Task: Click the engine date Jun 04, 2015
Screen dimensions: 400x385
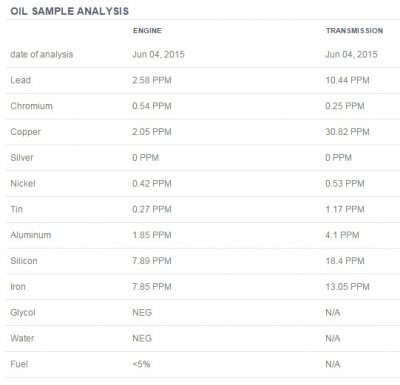Action: click(x=158, y=54)
